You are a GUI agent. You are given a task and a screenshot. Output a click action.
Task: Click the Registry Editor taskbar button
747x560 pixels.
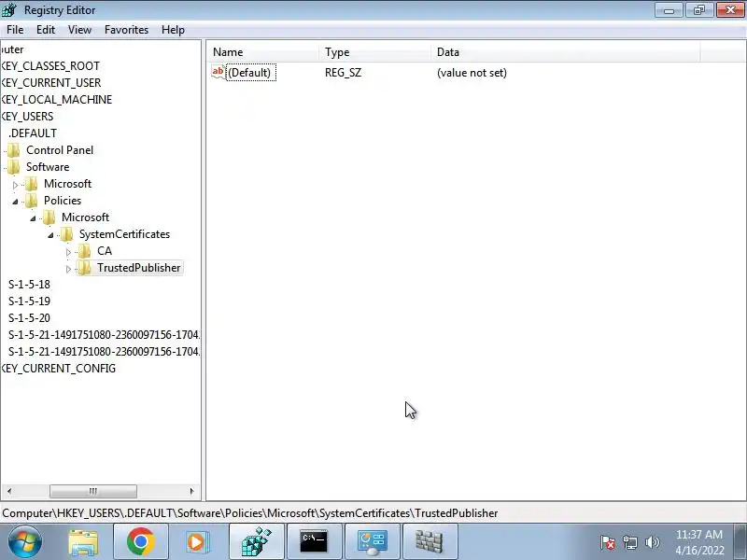(256, 542)
